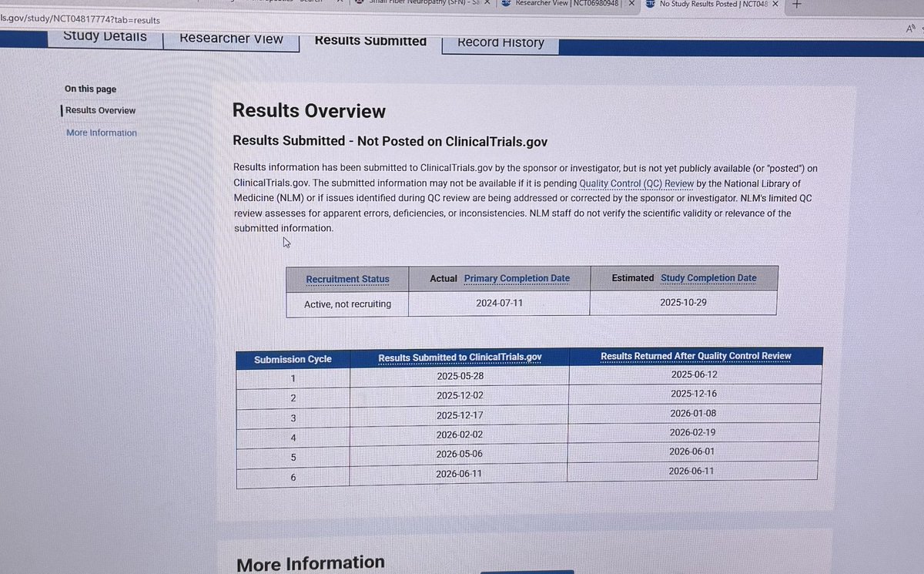Jump to Results Overview in sidebar
924x574 pixels.
[100, 110]
